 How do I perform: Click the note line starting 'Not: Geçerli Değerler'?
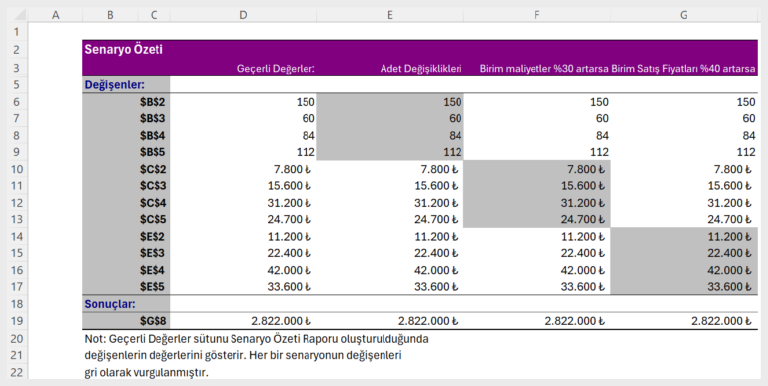tap(256, 338)
